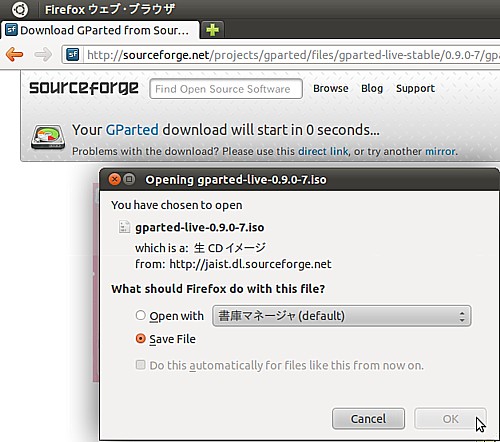Open the Browse menu on SourceForge

pos(331,88)
